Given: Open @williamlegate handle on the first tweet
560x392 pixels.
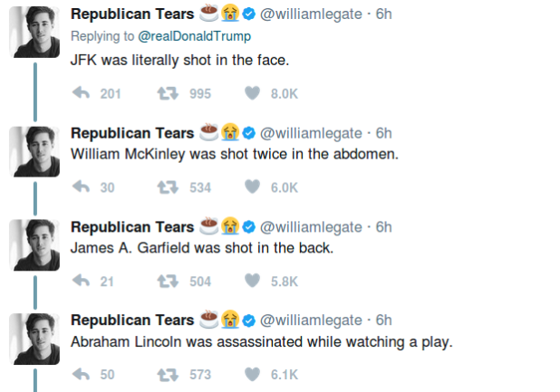Looking at the screenshot, I should [311, 14].
